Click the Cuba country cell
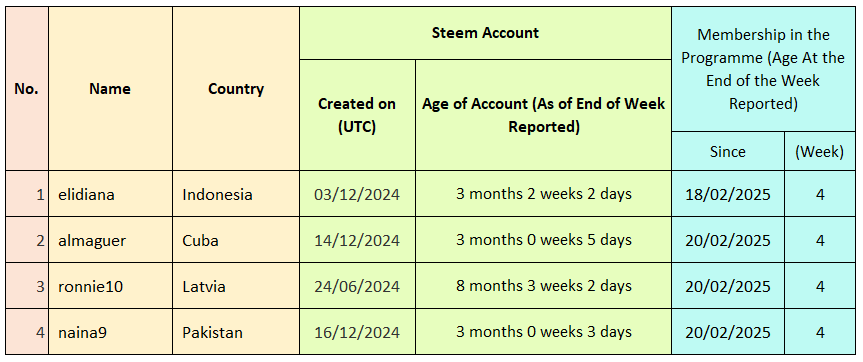 pyautogui.click(x=236, y=240)
